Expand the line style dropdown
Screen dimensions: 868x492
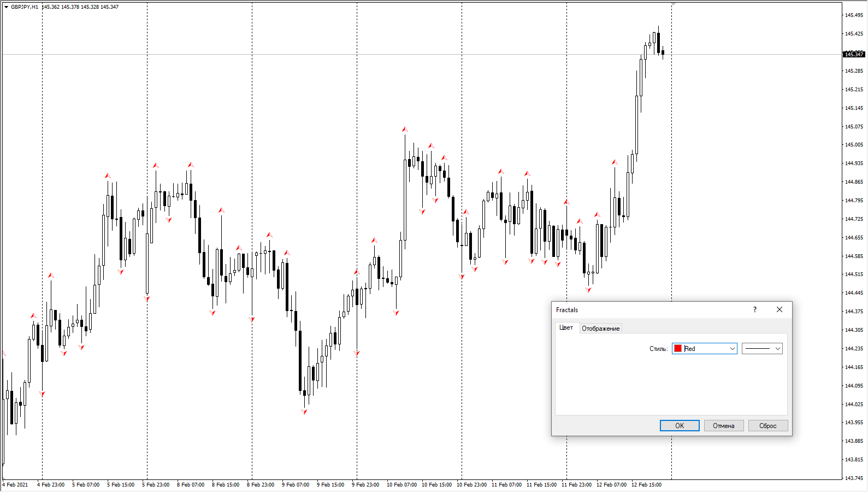pyautogui.click(x=777, y=349)
